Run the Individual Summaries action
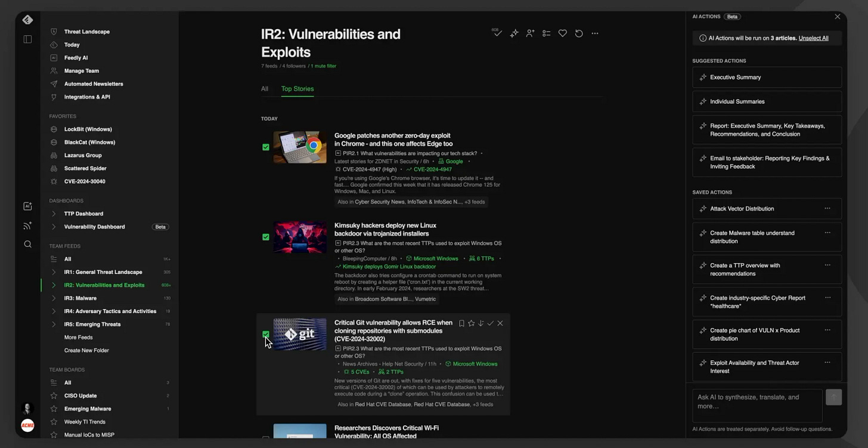The height and width of the screenshot is (448, 868). (767, 101)
